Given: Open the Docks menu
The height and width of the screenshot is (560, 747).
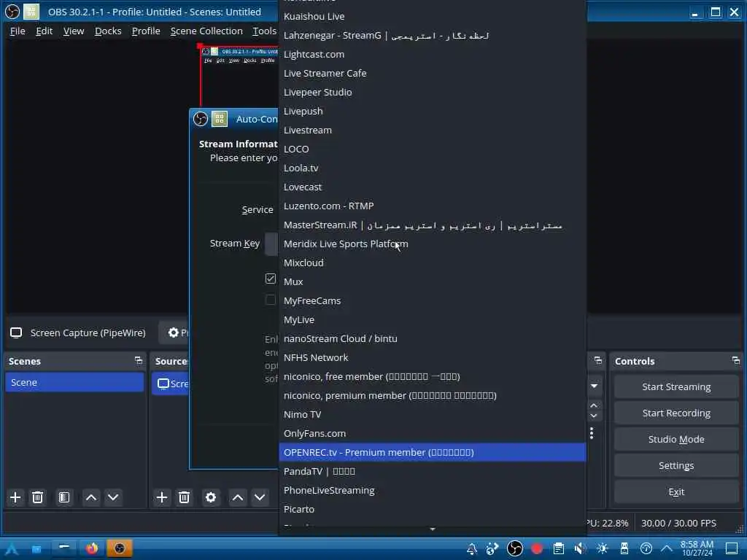Looking at the screenshot, I should pos(108,31).
